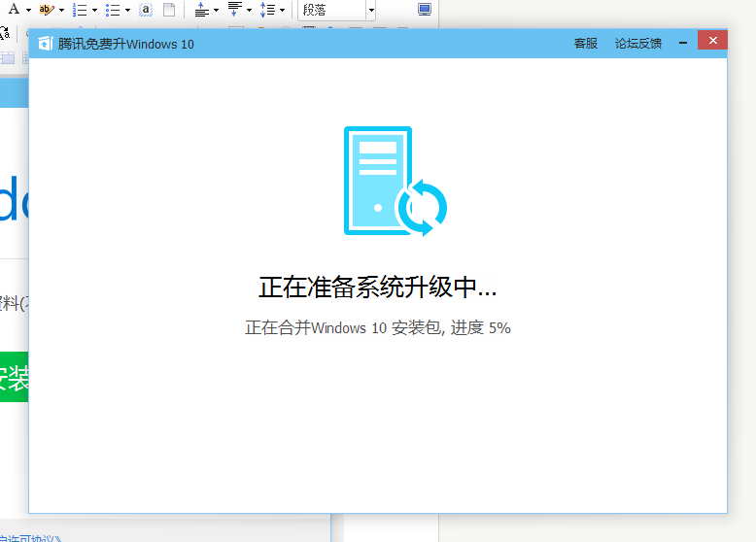Click the title text 腾讯免费升Windows 10
This screenshot has height=542, width=756.
tap(126, 44)
